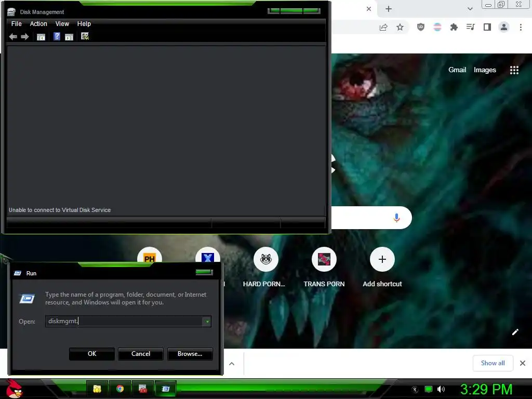The height and width of the screenshot is (399, 532).
Task: Toggle the console tree pane icon
Action: (x=41, y=37)
